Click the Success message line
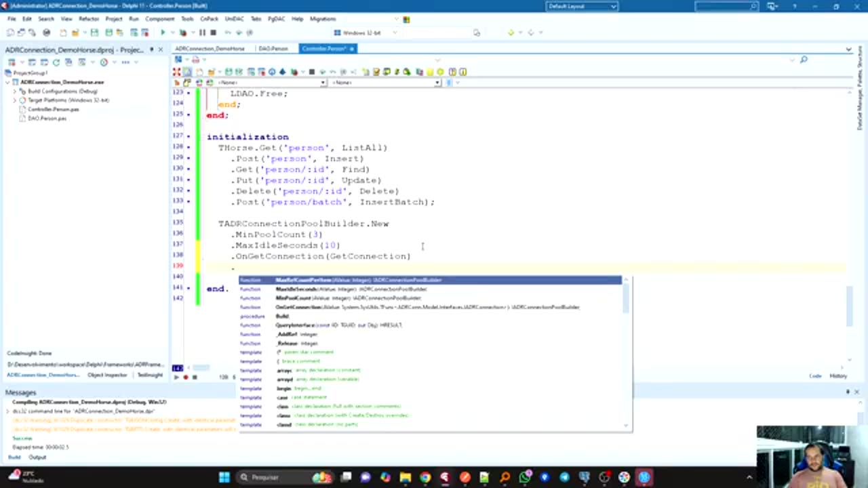The height and width of the screenshot is (488, 868). [22, 439]
